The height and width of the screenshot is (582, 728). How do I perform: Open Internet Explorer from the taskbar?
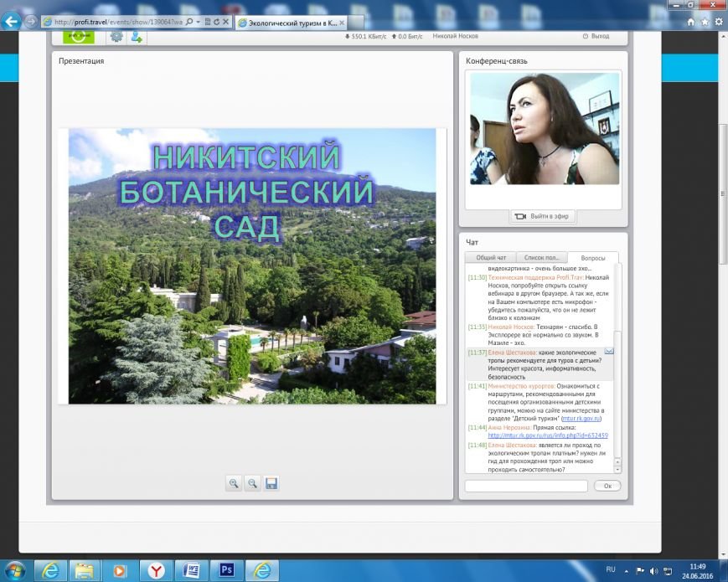(x=50, y=570)
